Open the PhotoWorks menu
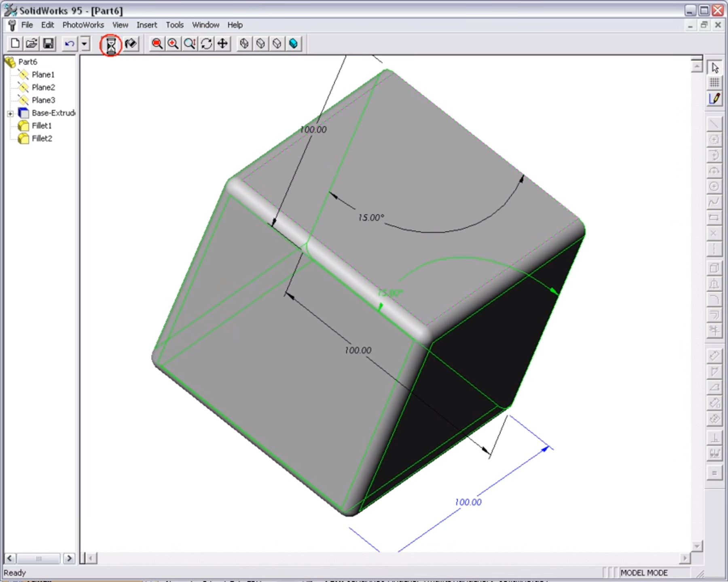The width and height of the screenshot is (728, 582). 83,25
